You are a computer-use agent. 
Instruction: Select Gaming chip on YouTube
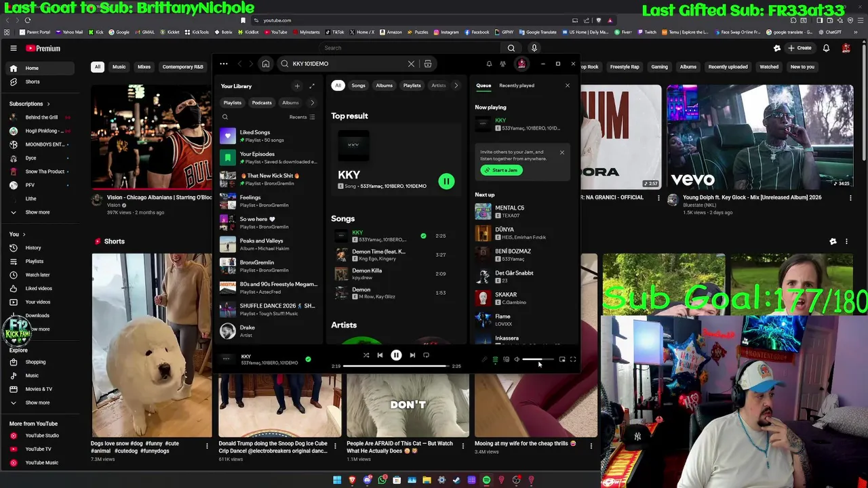[x=660, y=66]
